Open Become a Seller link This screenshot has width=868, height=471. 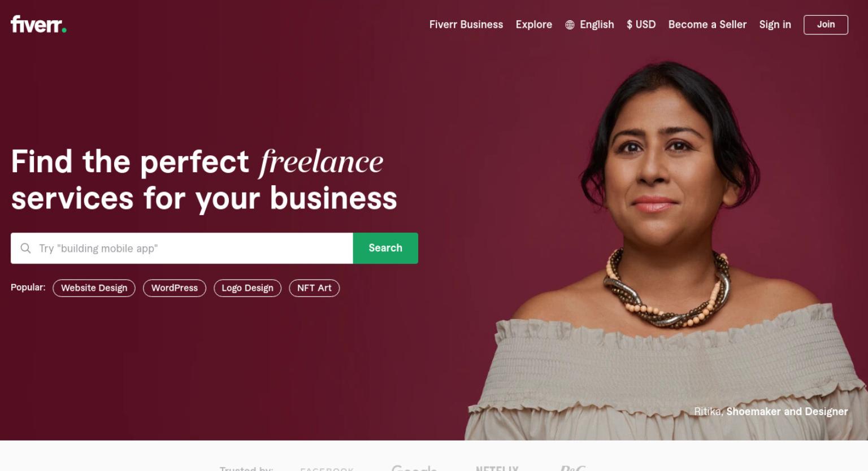707,24
